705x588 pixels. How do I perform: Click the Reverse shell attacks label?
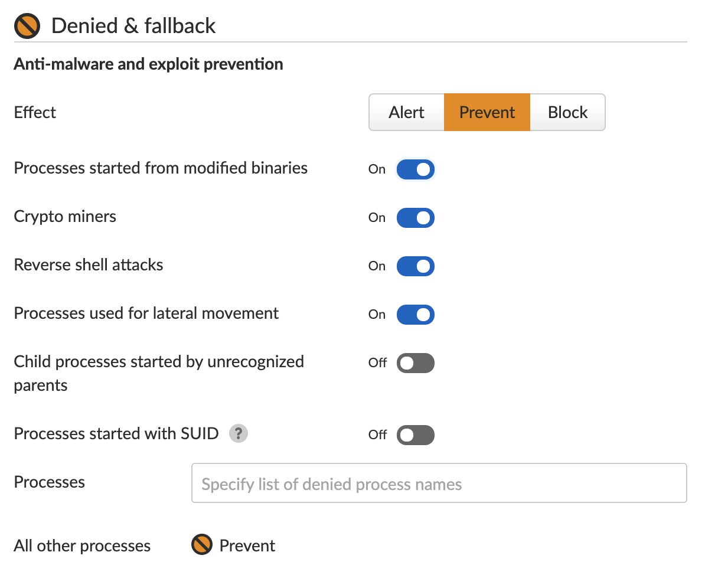pos(89,265)
